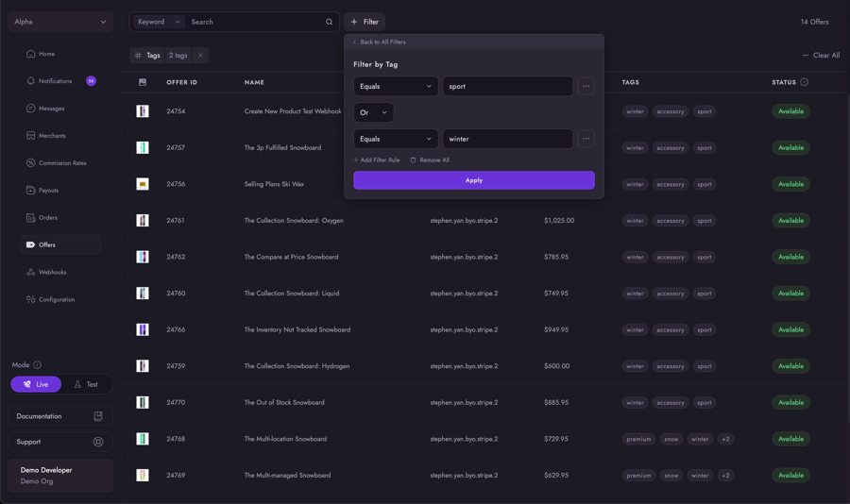Open thumbnail for offer 24757
850x504 pixels.
[x=143, y=147]
